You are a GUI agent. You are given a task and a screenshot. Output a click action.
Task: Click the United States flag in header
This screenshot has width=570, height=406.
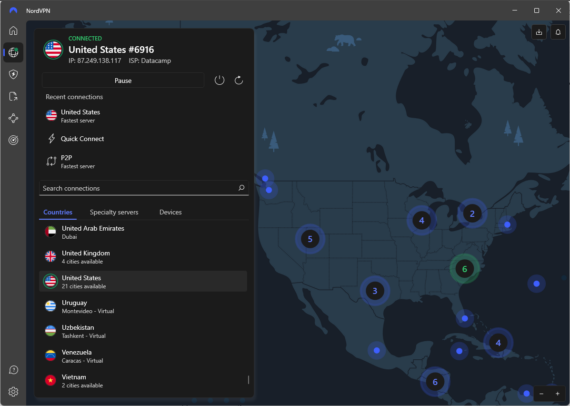pos(53,49)
